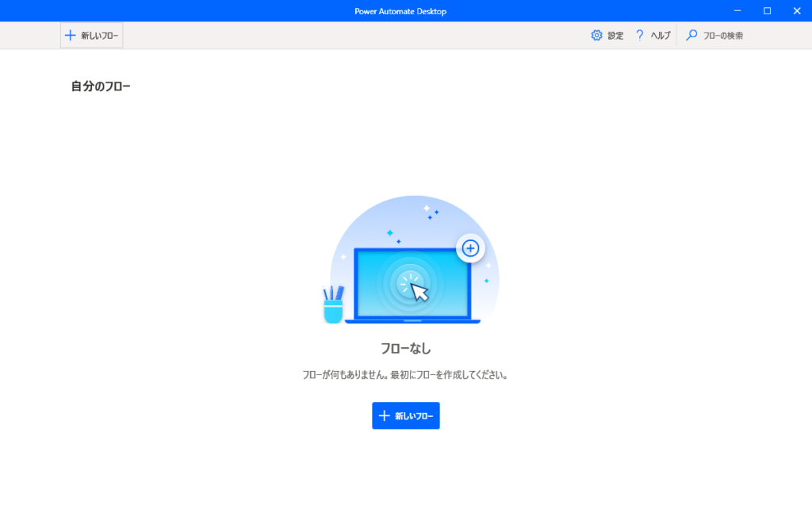Minimize the Power Automate Desktop window
The image size is (812, 528).
pyautogui.click(x=737, y=11)
